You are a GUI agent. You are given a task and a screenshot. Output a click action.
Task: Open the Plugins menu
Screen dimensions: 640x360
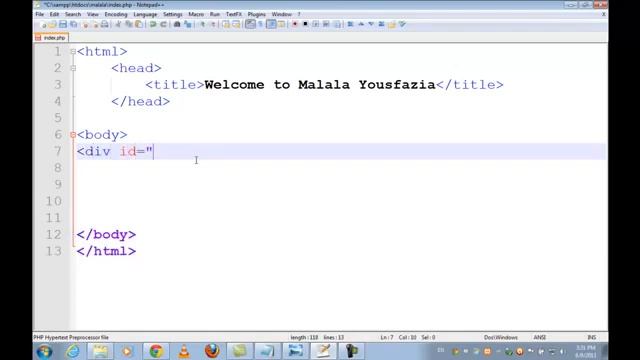(257, 14)
